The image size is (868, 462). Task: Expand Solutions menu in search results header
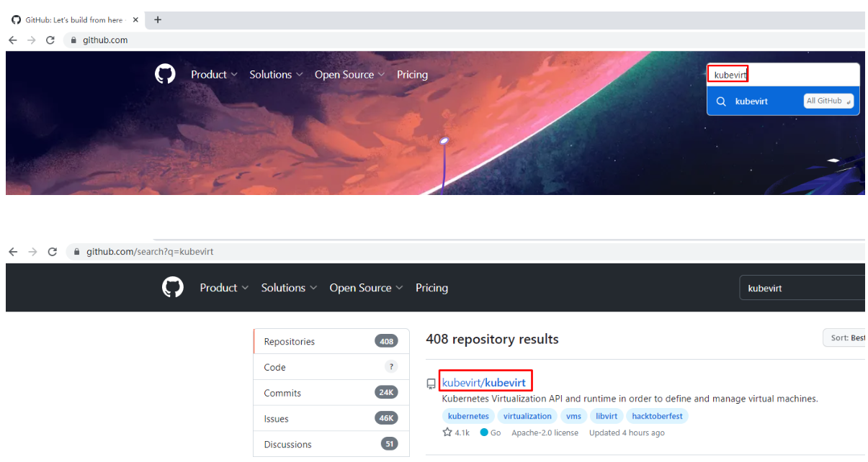pos(289,288)
